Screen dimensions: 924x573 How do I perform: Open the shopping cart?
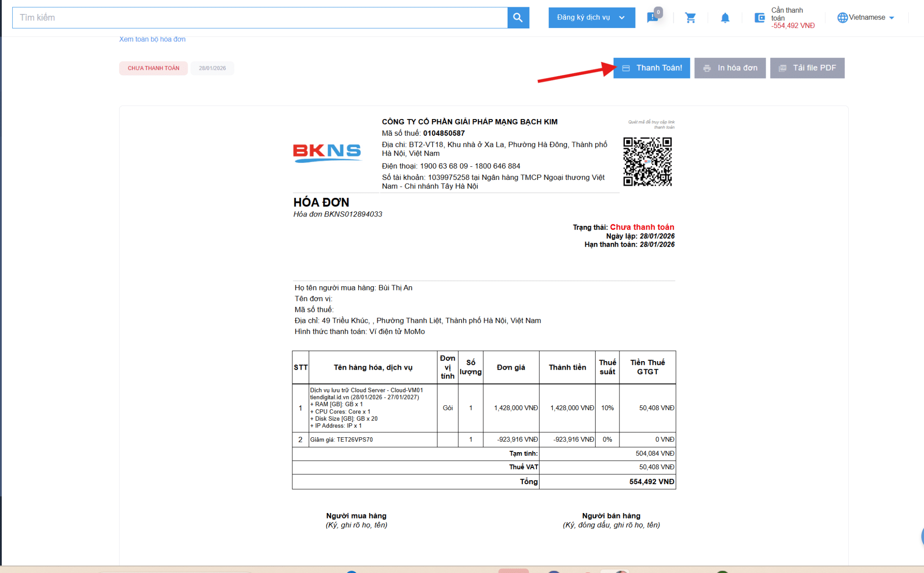click(690, 18)
